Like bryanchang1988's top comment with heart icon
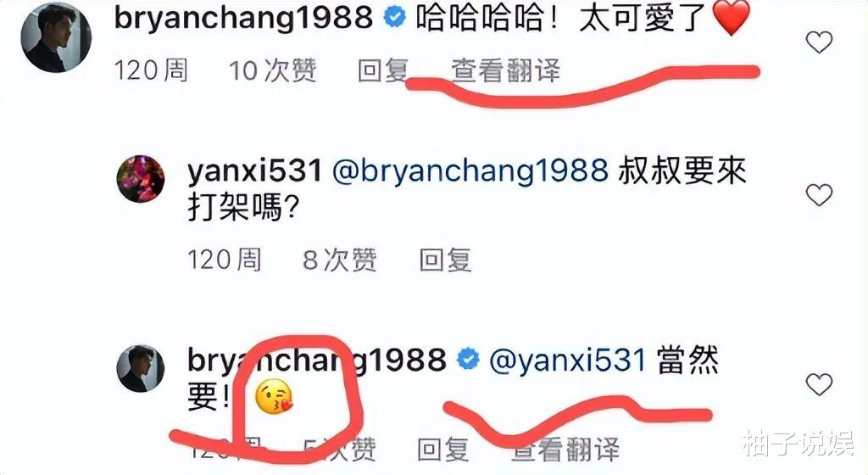The height and width of the screenshot is (475, 868). pyautogui.click(x=819, y=42)
